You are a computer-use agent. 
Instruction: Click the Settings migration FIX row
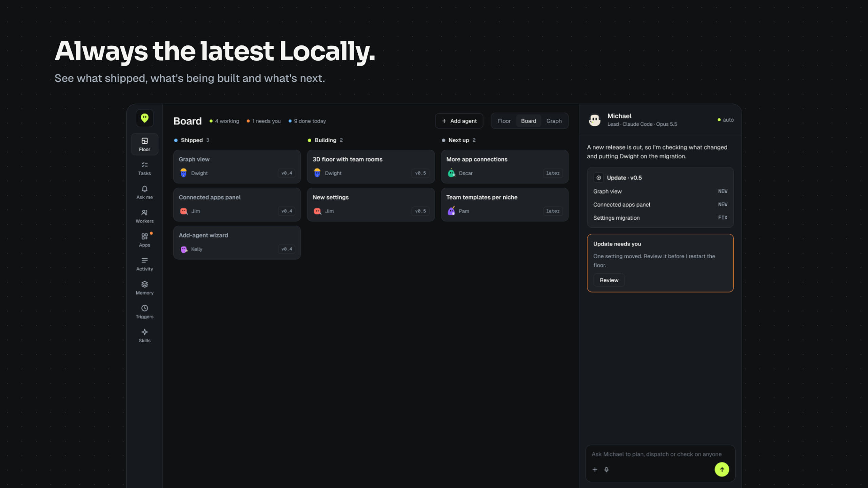pyautogui.click(x=660, y=218)
